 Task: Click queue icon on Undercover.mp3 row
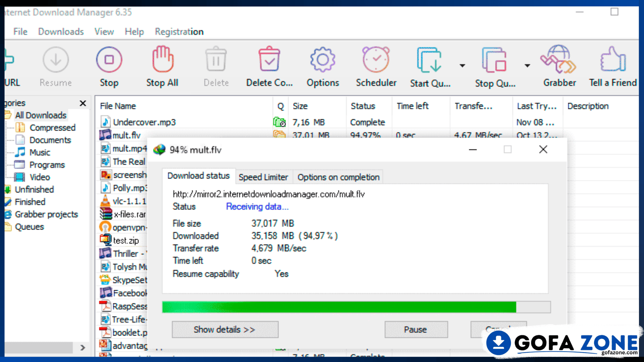279,122
